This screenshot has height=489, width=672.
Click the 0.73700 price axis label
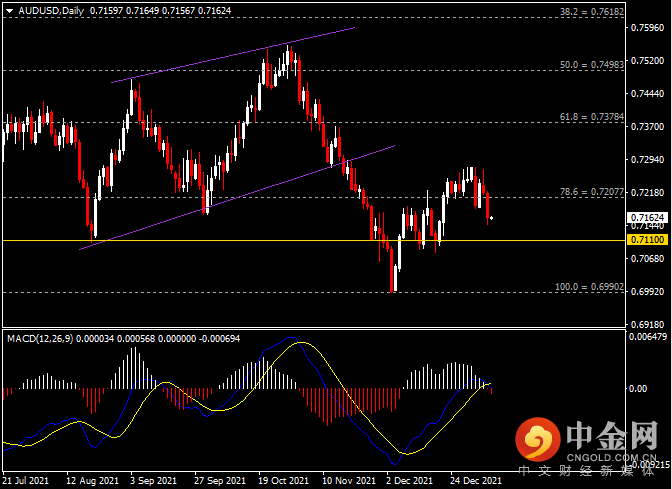pos(648,126)
